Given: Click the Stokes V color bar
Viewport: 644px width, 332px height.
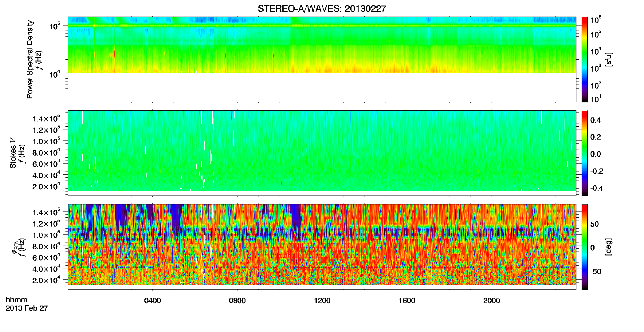Looking at the screenshot, I should pyautogui.click(x=584, y=153).
